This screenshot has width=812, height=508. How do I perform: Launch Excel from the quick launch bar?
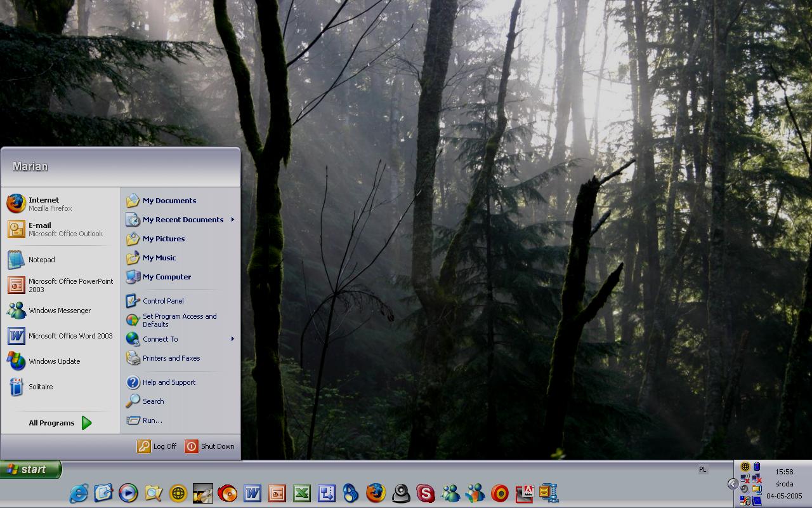coord(301,493)
